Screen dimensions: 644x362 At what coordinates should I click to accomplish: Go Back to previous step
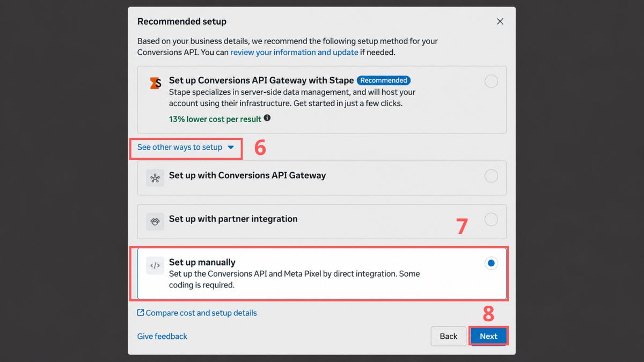449,336
